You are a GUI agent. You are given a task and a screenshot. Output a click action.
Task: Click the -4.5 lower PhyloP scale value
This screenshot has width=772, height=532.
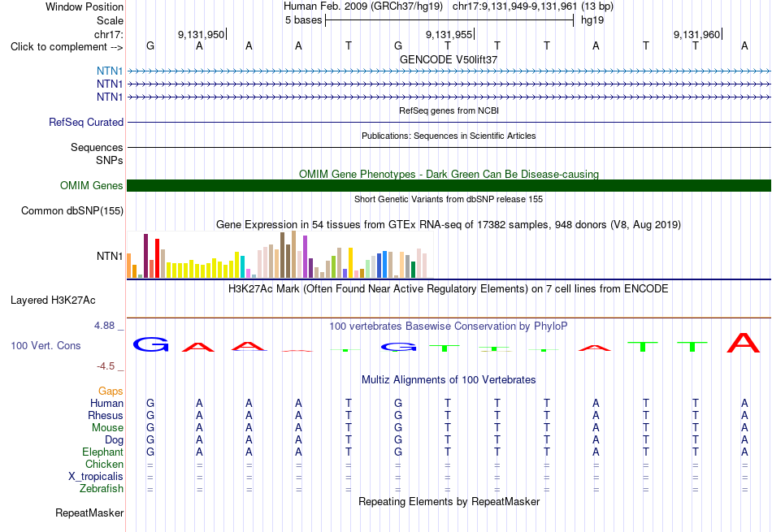106,365
